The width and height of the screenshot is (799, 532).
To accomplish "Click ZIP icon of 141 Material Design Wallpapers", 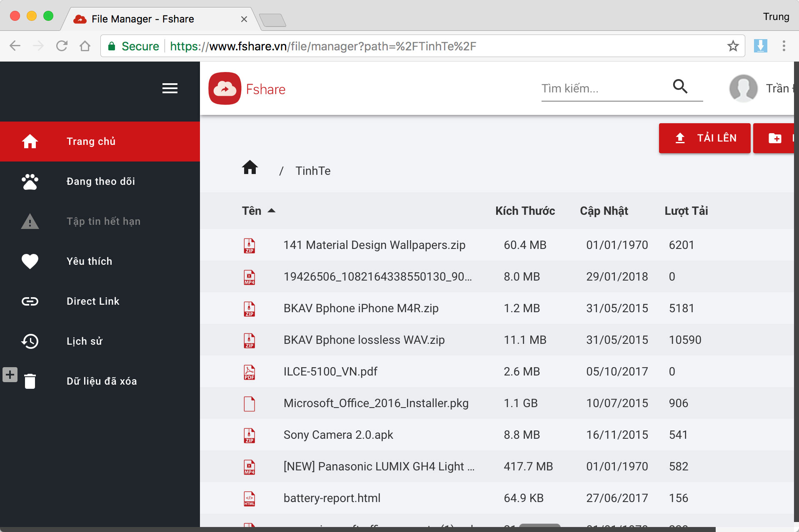I will (x=250, y=246).
